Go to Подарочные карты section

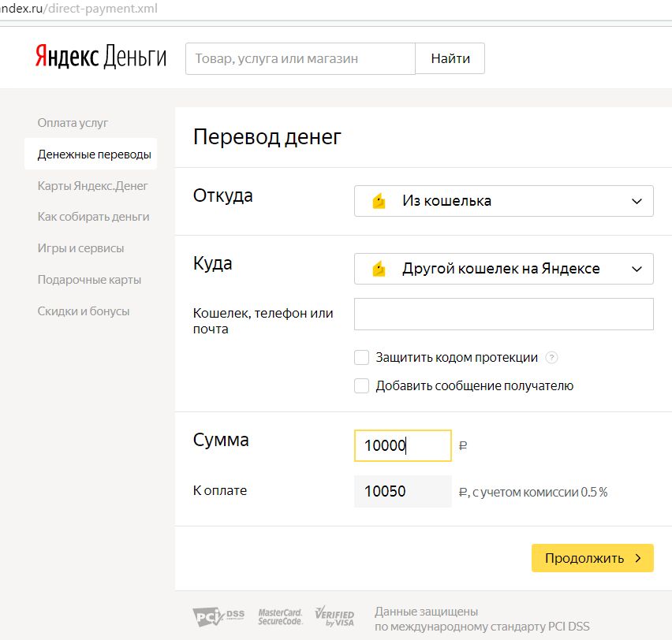tap(89, 280)
